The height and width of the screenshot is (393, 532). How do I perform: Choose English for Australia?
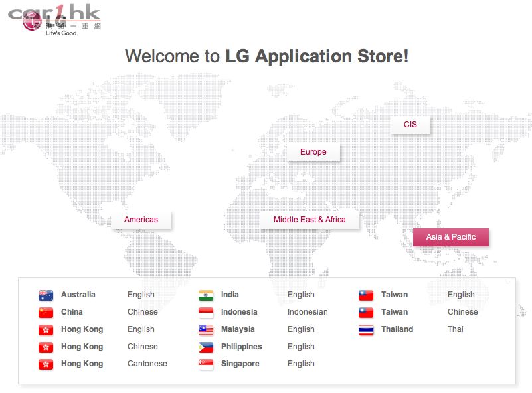pyautogui.click(x=141, y=295)
